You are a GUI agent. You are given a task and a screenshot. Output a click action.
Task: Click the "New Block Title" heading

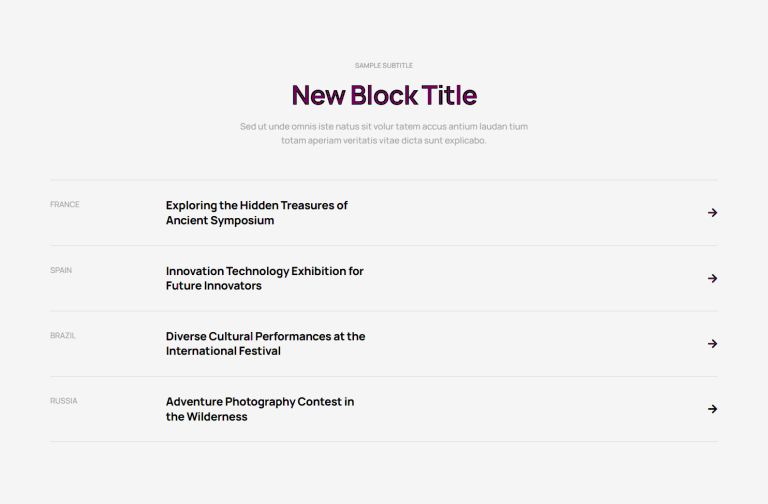pos(384,95)
